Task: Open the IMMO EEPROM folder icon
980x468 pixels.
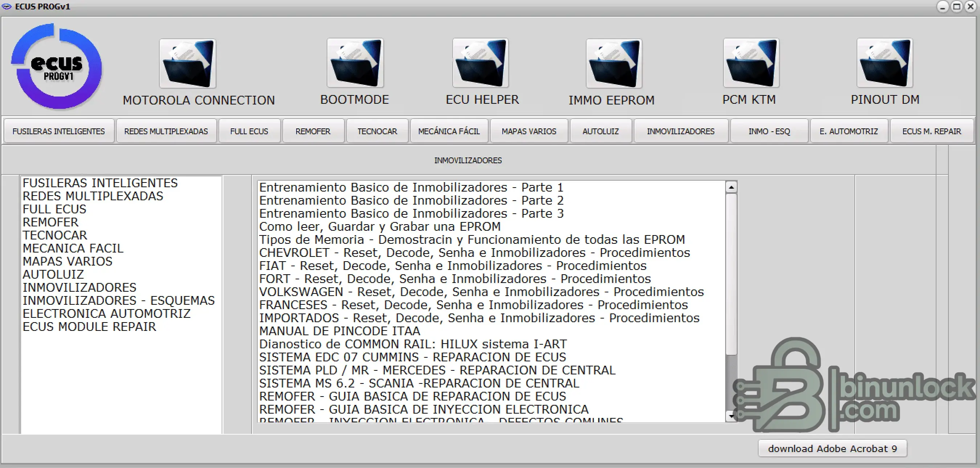Action: pyautogui.click(x=614, y=63)
